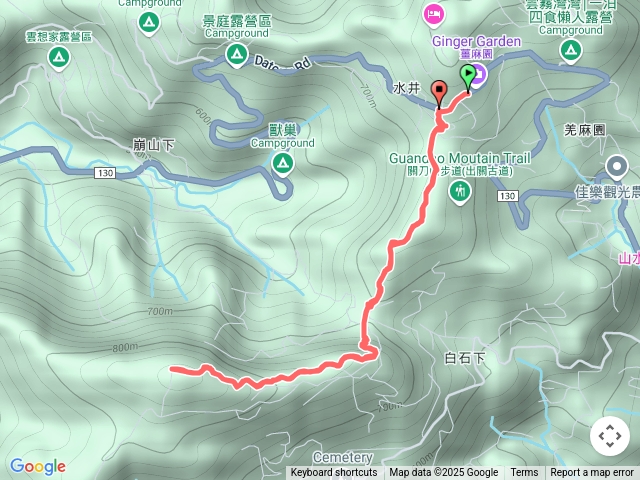Click the 雲想家露營區 campground icon
Viewport: 640px width, 480px height.
59,58
